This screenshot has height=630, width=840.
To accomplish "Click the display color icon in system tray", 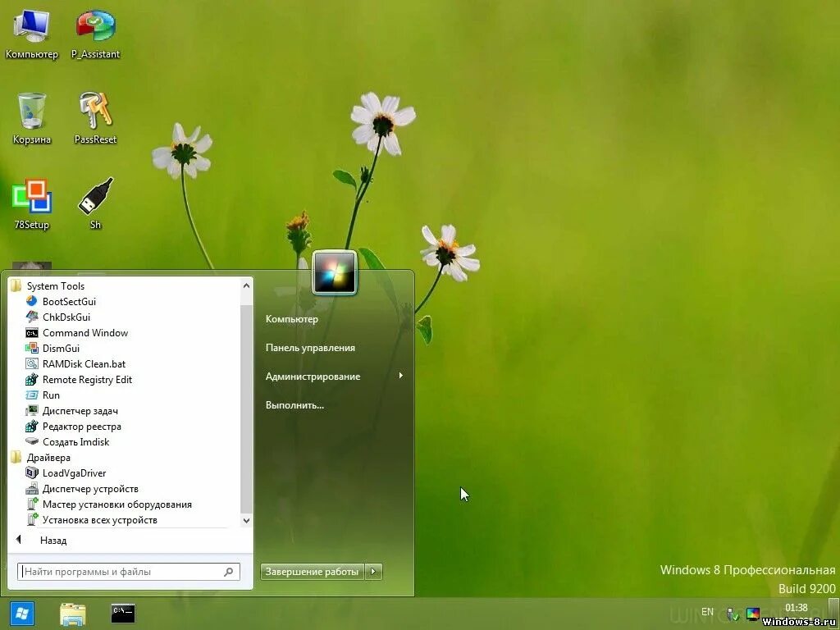I will tap(752, 613).
